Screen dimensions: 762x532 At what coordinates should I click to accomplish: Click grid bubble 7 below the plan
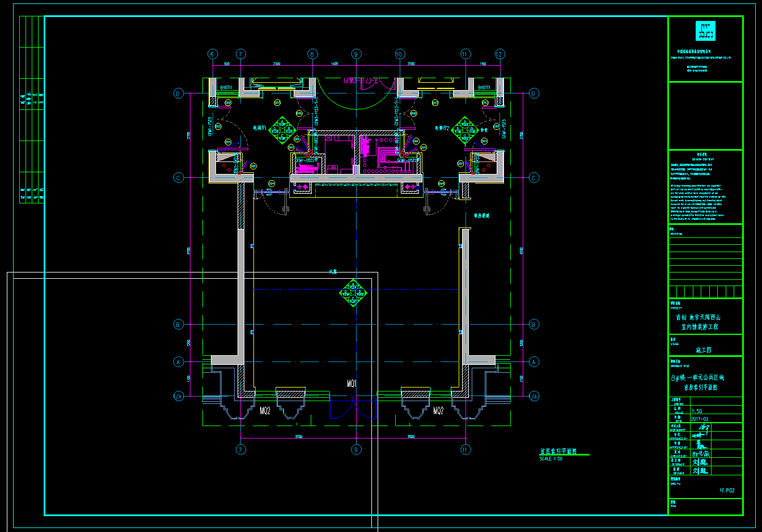(241, 449)
